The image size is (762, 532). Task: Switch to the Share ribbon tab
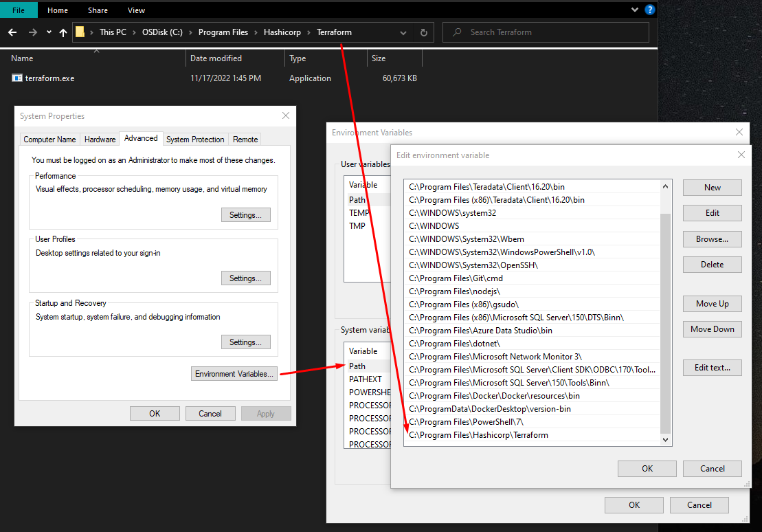coord(98,10)
